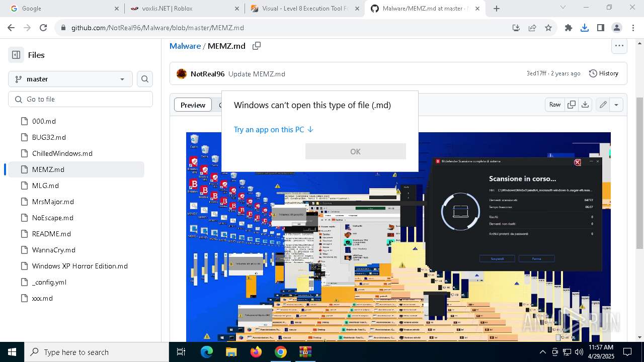Open the Raw file view
Image resolution: width=644 pixels, height=362 pixels.
click(555, 105)
